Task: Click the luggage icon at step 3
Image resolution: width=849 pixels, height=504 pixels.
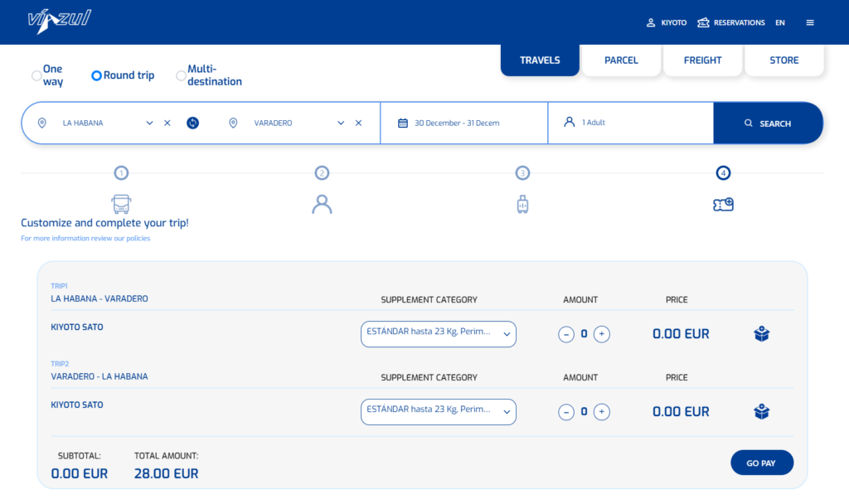Action: [522, 203]
